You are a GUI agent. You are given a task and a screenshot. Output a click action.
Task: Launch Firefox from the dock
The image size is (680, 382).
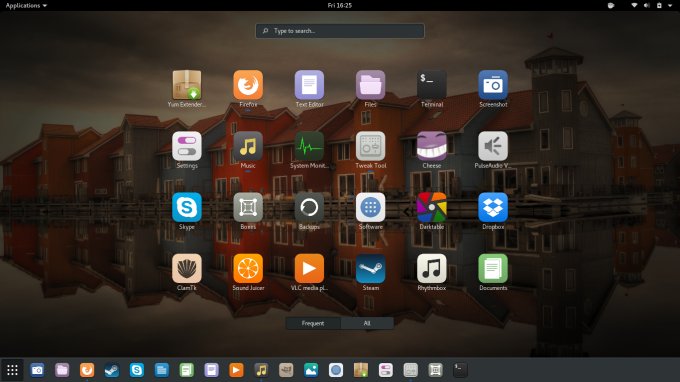click(87, 370)
